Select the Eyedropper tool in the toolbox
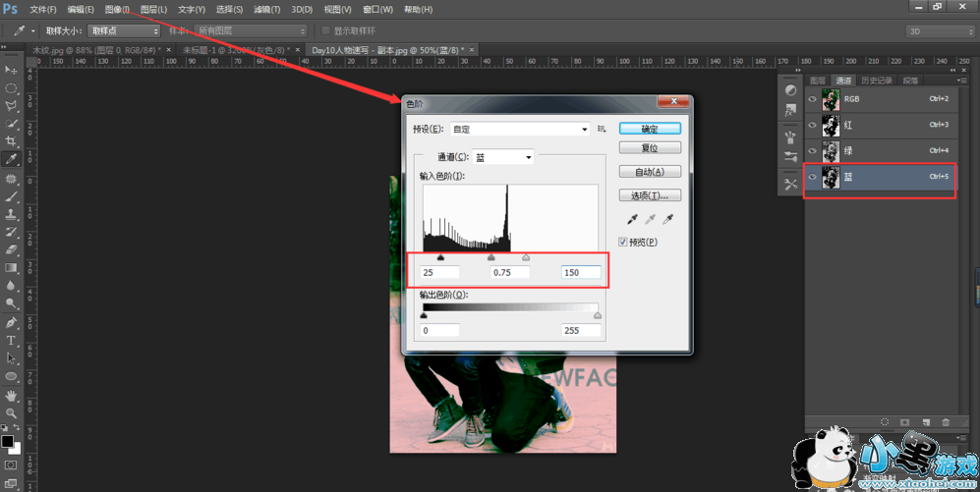This screenshot has width=980, height=492. click(x=11, y=159)
